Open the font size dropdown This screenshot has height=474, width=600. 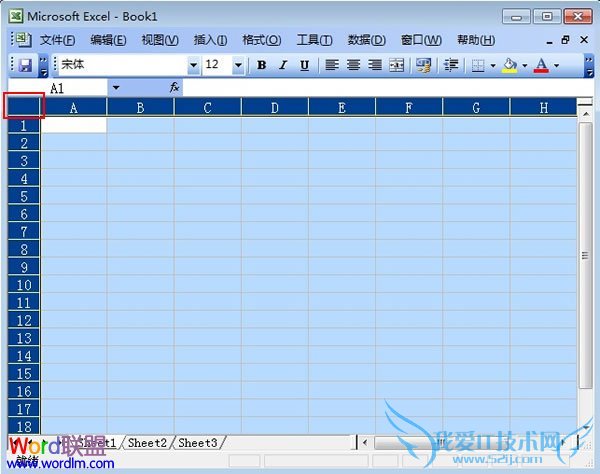[238, 65]
